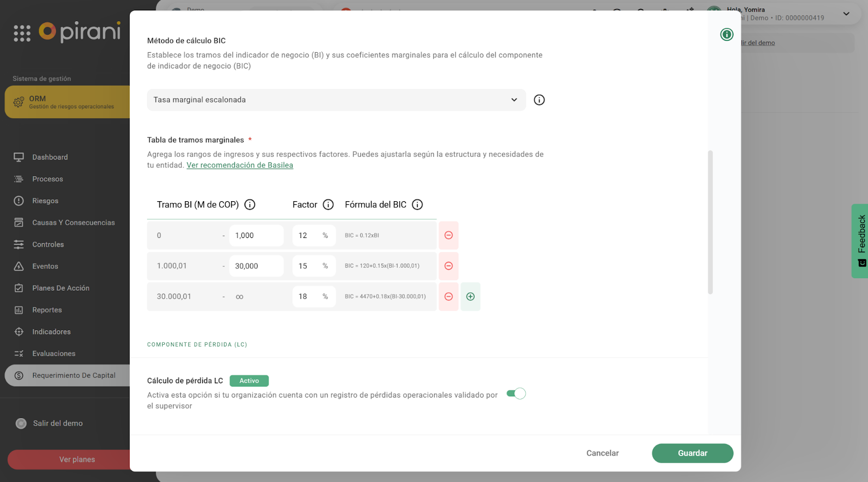
Task: Open info tooltip beside Tramo BI header
Action: (250, 204)
